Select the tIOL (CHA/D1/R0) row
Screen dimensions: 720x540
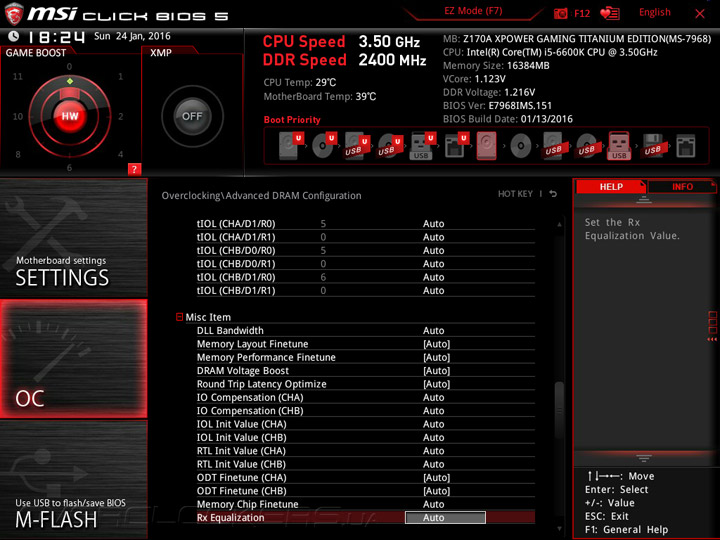pyautogui.click(x=366, y=224)
